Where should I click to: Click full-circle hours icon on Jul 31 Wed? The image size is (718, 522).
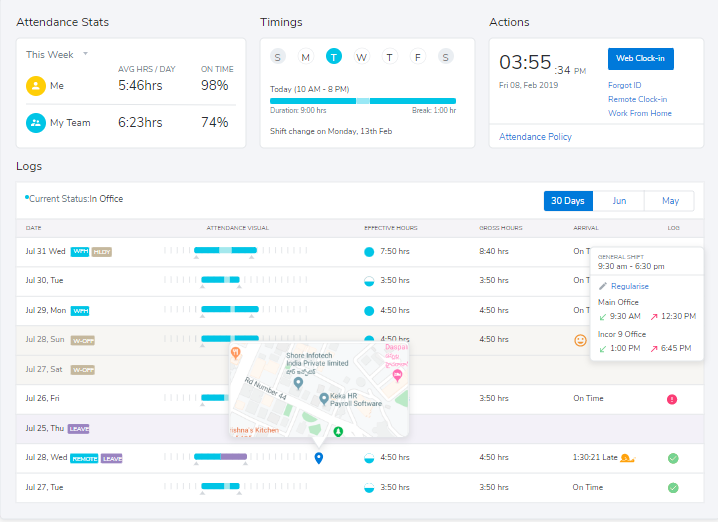369,252
